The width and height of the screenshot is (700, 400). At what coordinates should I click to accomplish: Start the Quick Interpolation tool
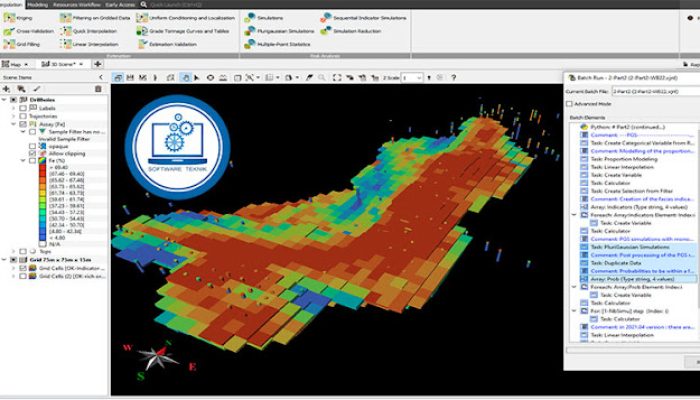[x=88, y=31]
